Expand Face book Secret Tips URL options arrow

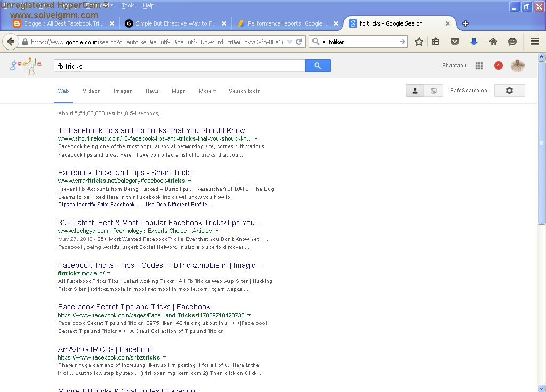coord(249,315)
